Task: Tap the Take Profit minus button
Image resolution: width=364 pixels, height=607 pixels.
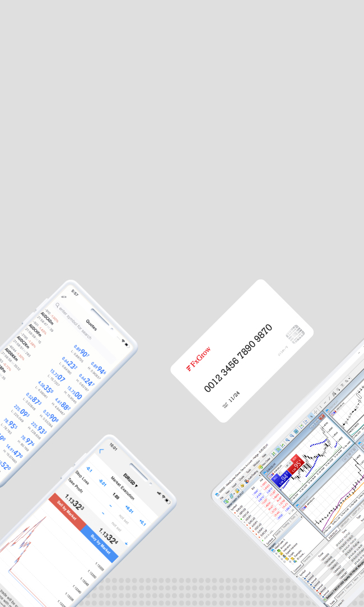Action: (103, 513)
